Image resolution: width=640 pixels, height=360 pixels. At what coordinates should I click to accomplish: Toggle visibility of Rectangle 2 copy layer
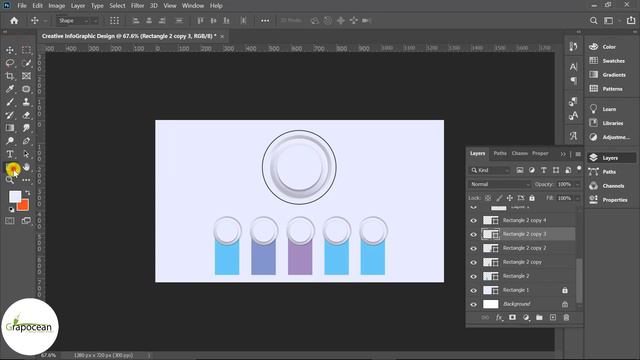click(x=473, y=262)
